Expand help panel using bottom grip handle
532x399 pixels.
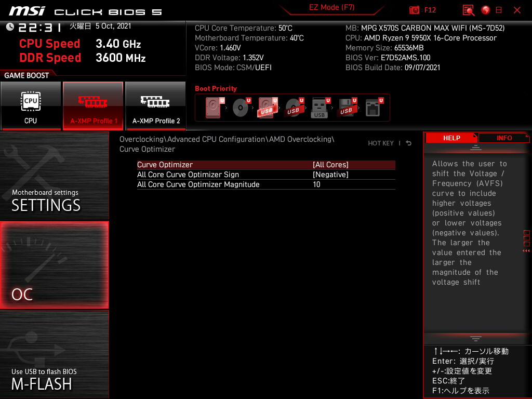(476, 338)
